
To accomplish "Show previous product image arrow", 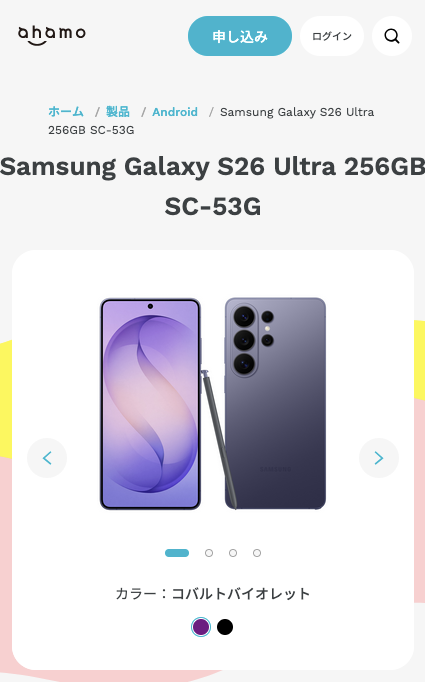I will point(47,458).
